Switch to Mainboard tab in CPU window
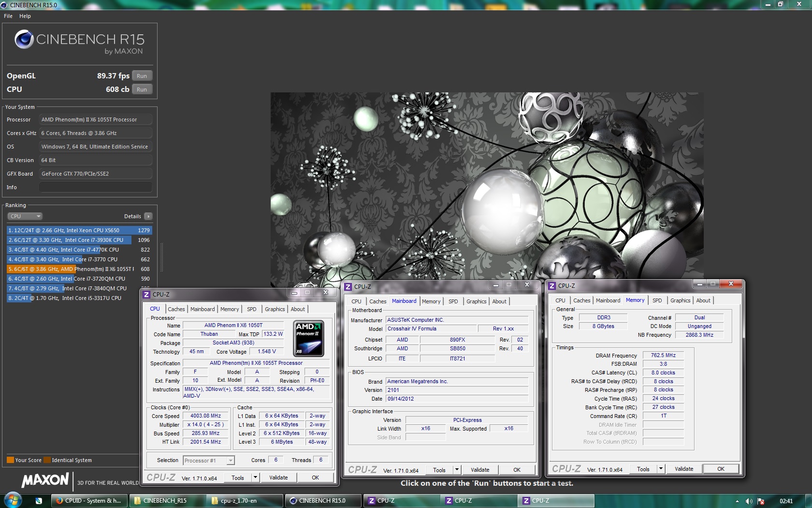The image size is (812, 508). coord(203,309)
